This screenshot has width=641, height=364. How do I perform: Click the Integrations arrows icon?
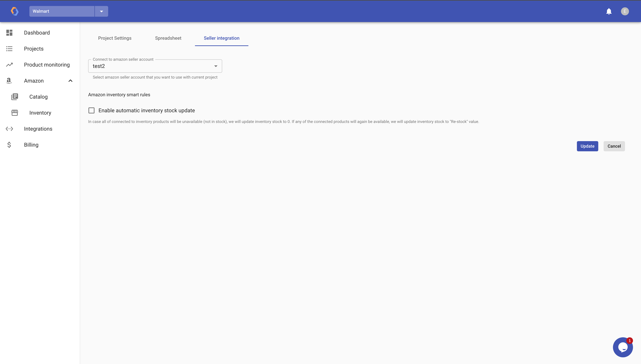9,129
